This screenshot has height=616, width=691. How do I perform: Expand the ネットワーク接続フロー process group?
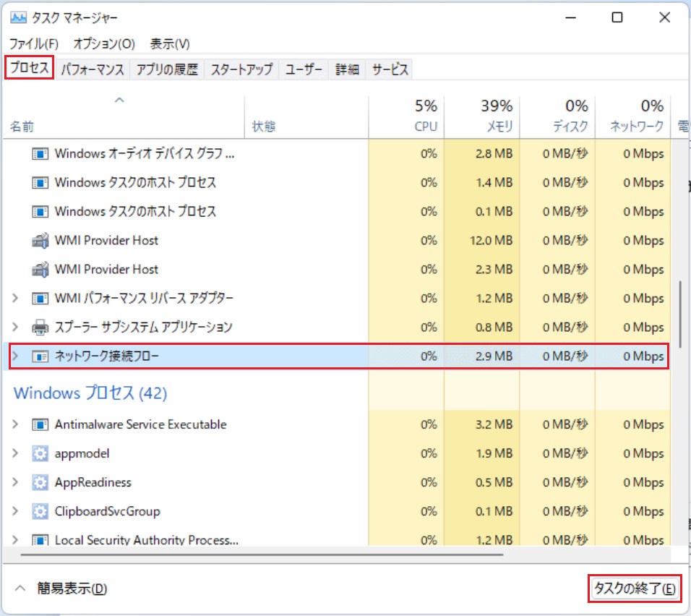(15, 356)
